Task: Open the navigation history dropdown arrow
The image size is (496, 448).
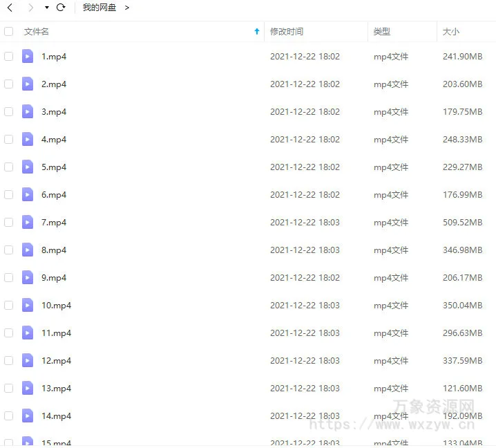Action: [46, 8]
